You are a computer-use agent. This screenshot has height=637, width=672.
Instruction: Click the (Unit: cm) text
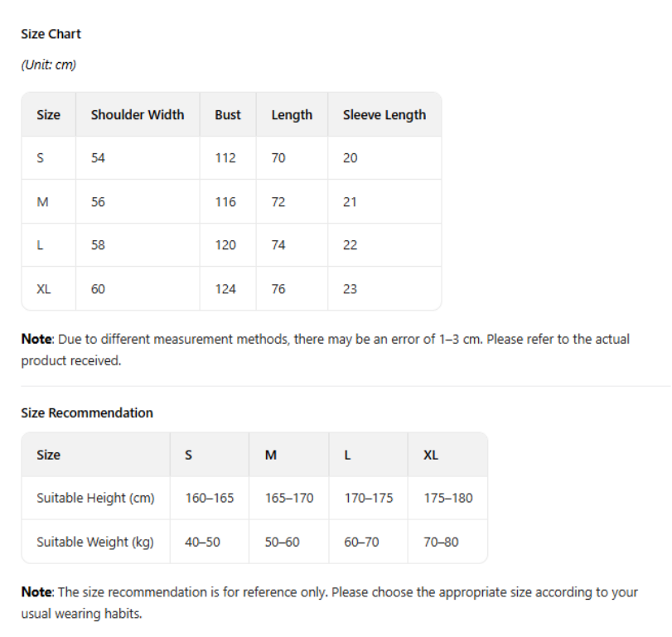[48, 65]
